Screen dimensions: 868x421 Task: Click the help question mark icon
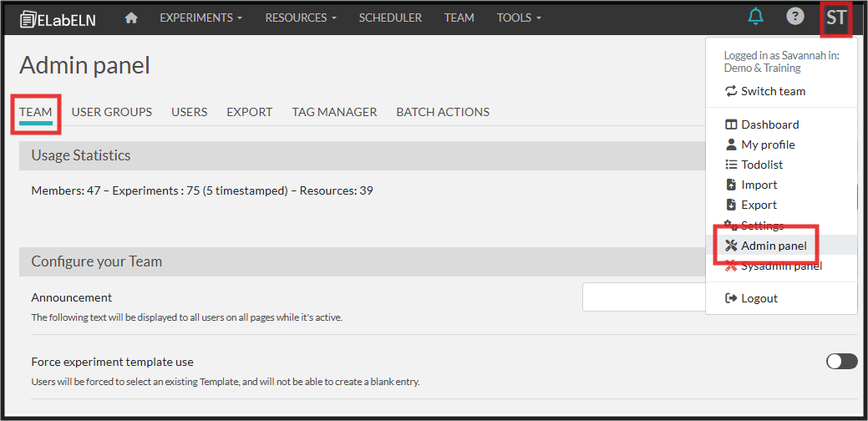[795, 17]
